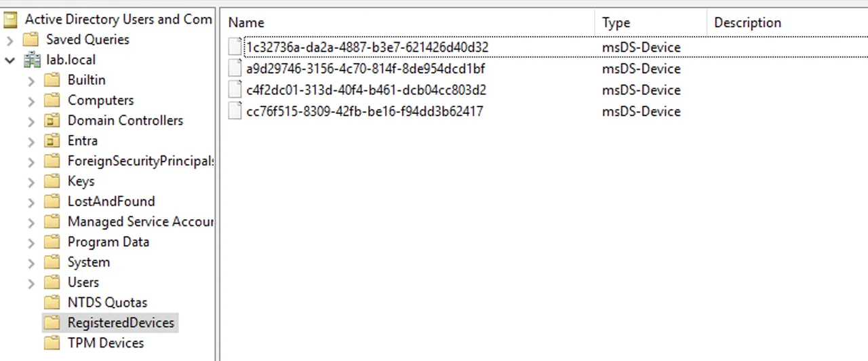Expand the System container

tap(31, 262)
